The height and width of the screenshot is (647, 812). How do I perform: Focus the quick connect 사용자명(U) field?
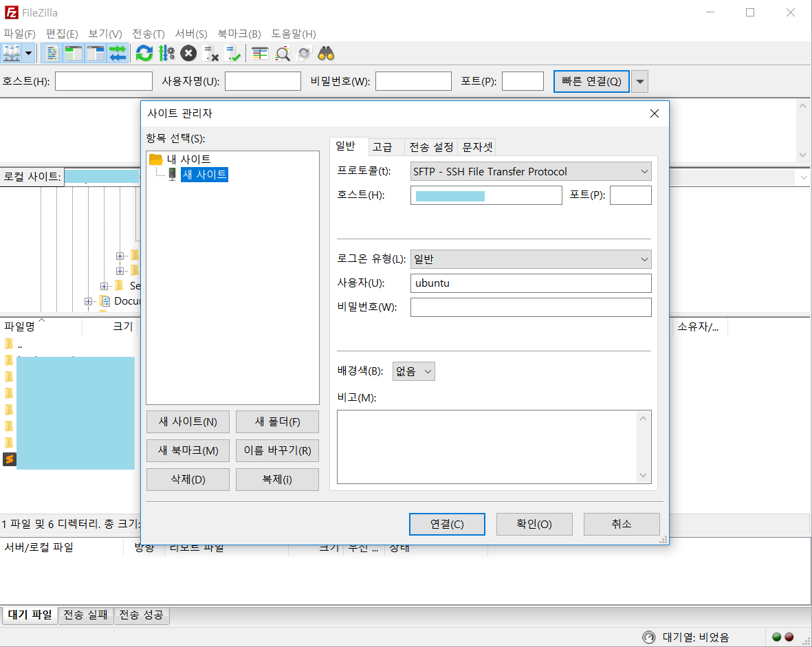[263, 81]
